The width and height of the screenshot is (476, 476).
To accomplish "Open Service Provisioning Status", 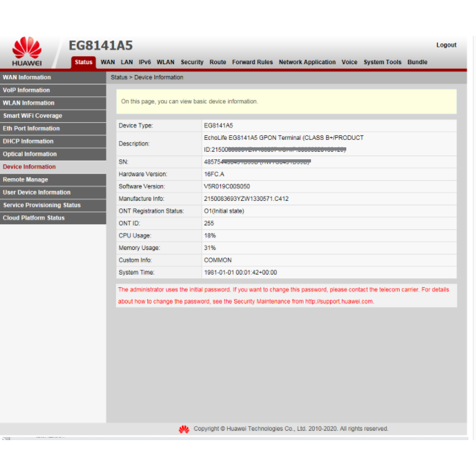I will pyautogui.click(x=53, y=205).
